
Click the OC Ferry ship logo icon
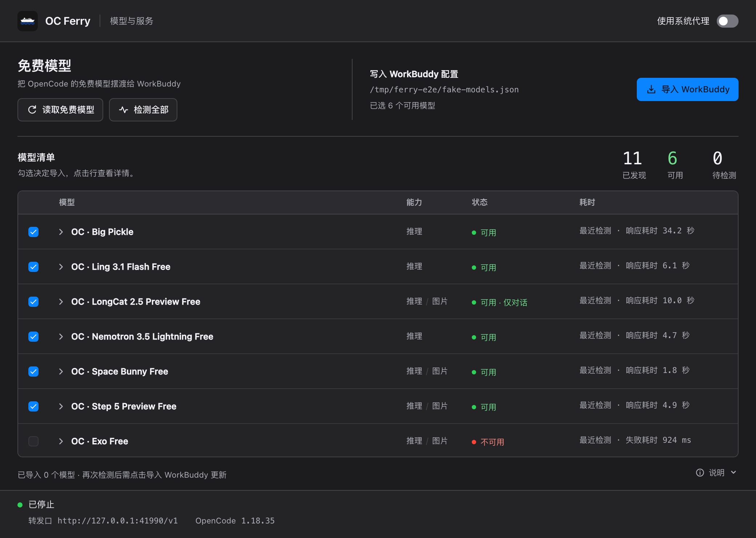point(28,21)
